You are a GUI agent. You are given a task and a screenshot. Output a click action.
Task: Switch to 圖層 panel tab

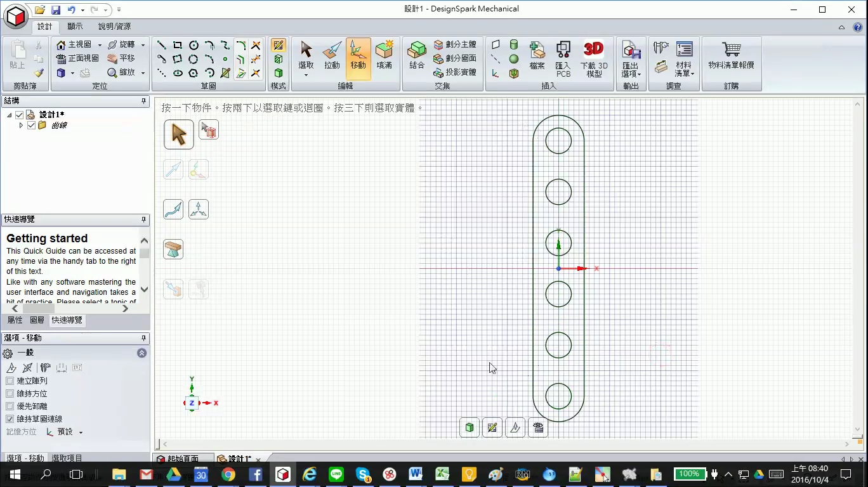[x=37, y=320]
